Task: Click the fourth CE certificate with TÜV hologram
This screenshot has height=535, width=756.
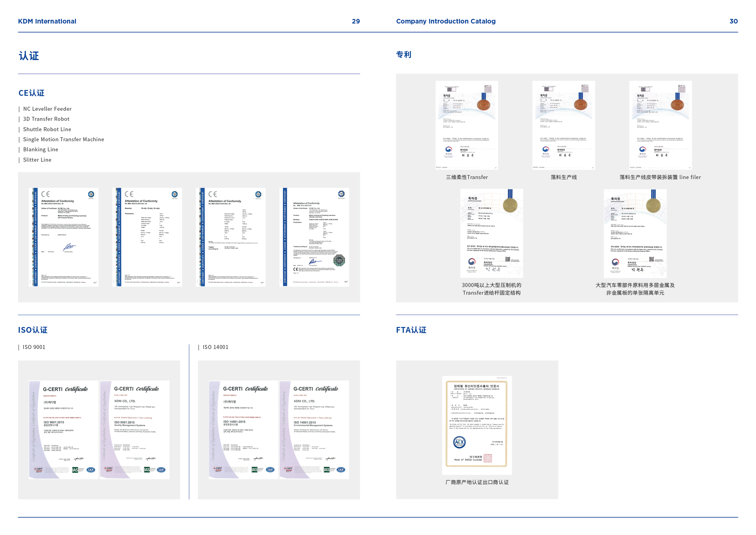Action: point(314,237)
